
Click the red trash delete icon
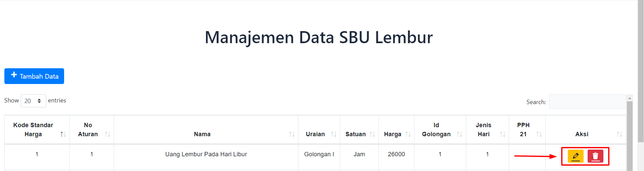pos(595,156)
